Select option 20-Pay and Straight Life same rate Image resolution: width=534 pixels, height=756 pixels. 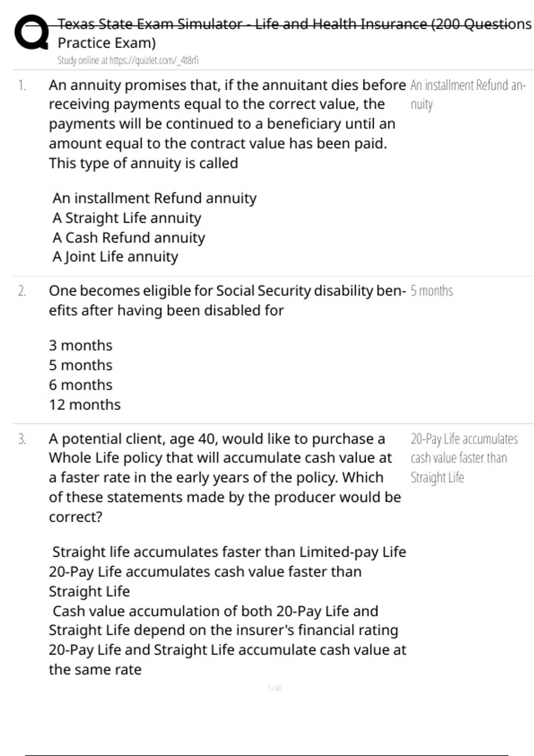227,659
